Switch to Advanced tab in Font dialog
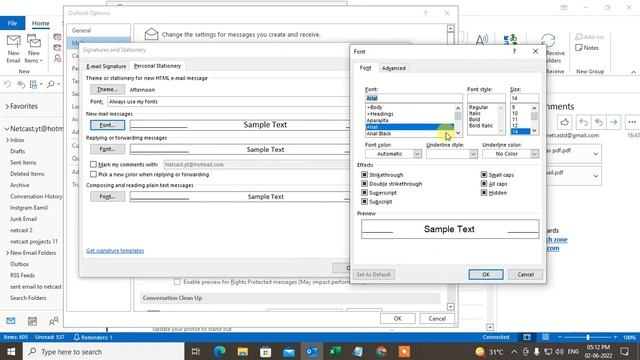Screen dimensions: 640x360 pyautogui.click(x=393, y=68)
